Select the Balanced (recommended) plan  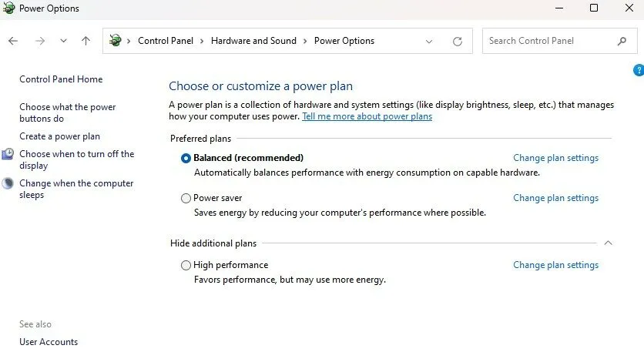pyautogui.click(x=186, y=158)
